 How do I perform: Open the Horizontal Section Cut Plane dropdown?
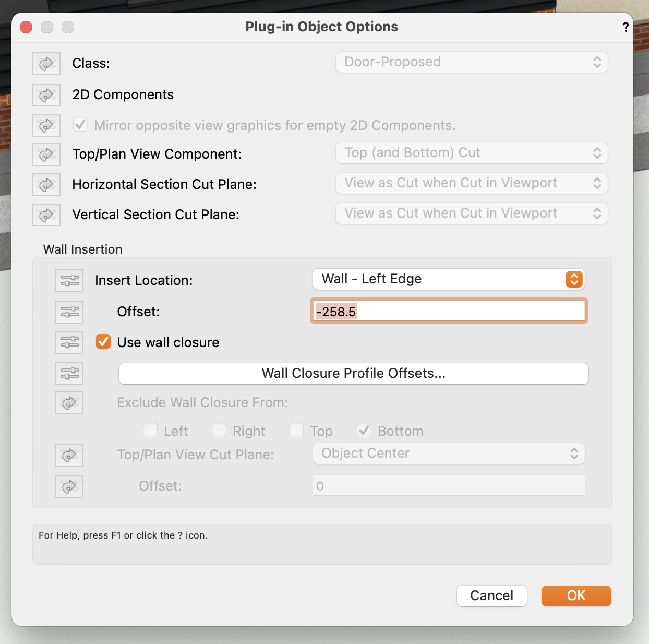coord(472,183)
